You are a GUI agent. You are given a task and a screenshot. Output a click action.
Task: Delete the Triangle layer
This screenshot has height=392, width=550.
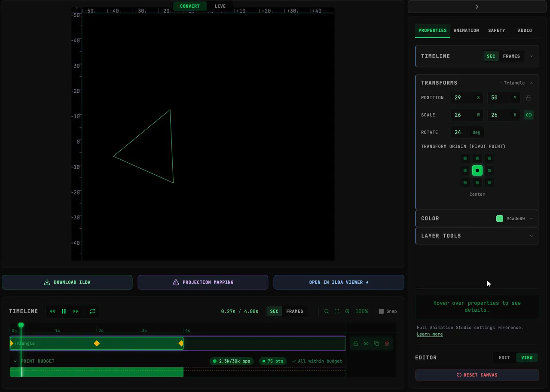coord(387,343)
